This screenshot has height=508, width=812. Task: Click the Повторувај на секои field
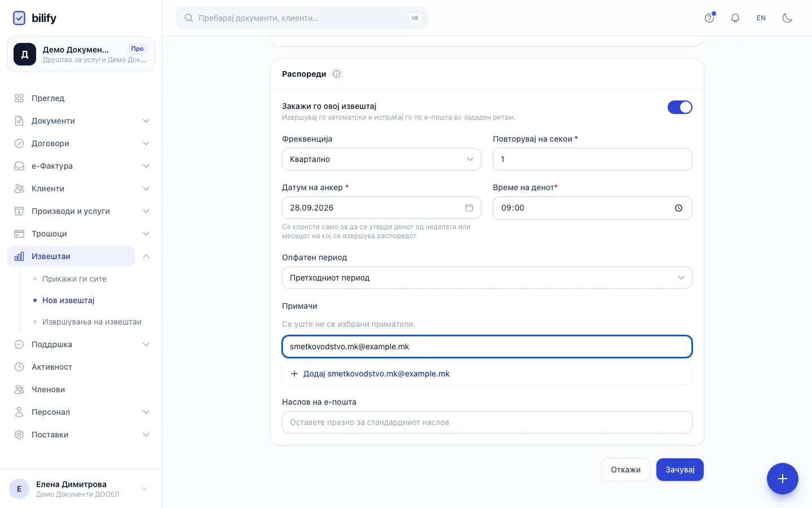click(592, 159)
